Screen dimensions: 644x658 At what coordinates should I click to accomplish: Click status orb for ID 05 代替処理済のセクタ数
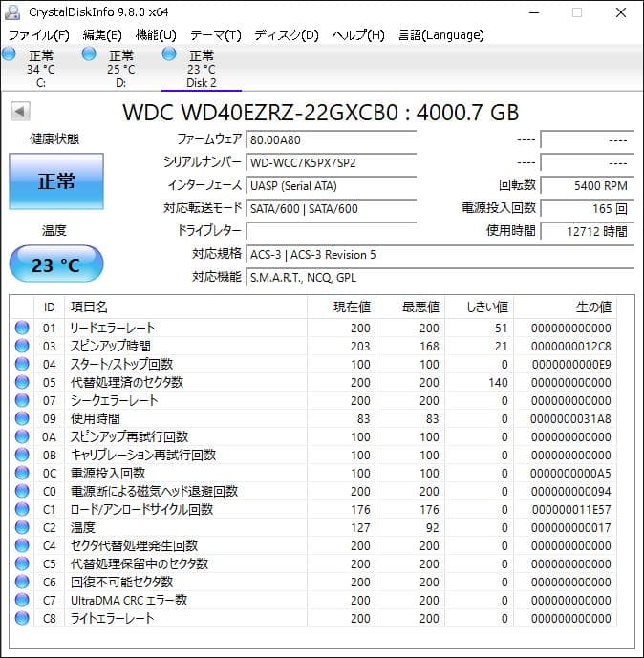(x=22, y=382)
